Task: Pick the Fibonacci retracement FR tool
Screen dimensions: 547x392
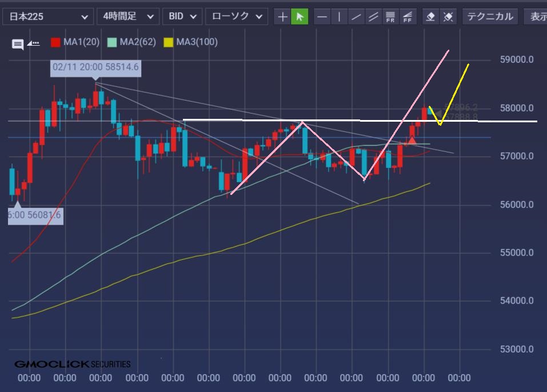Action: pyautogui.click(x=390, y=17)
